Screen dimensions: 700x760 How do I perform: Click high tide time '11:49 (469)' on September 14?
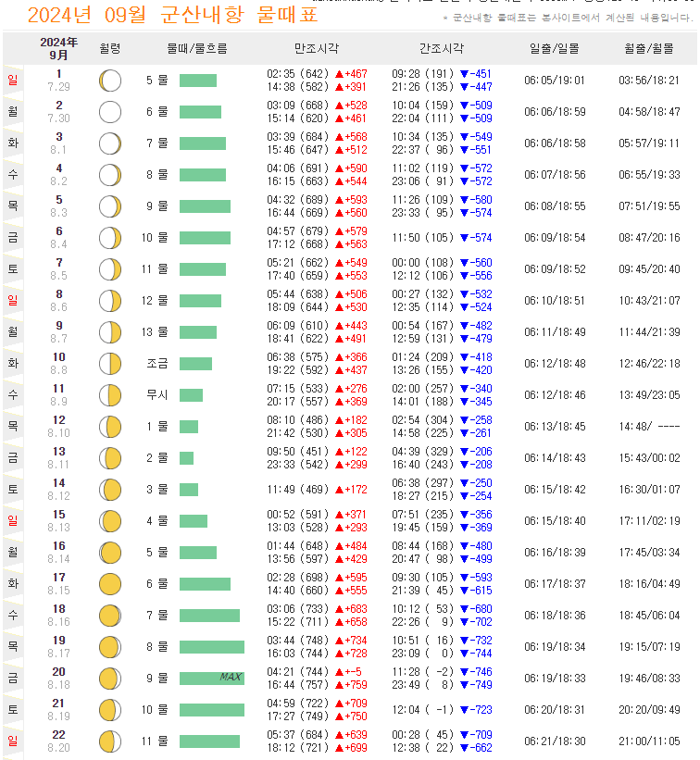point(298,490)
